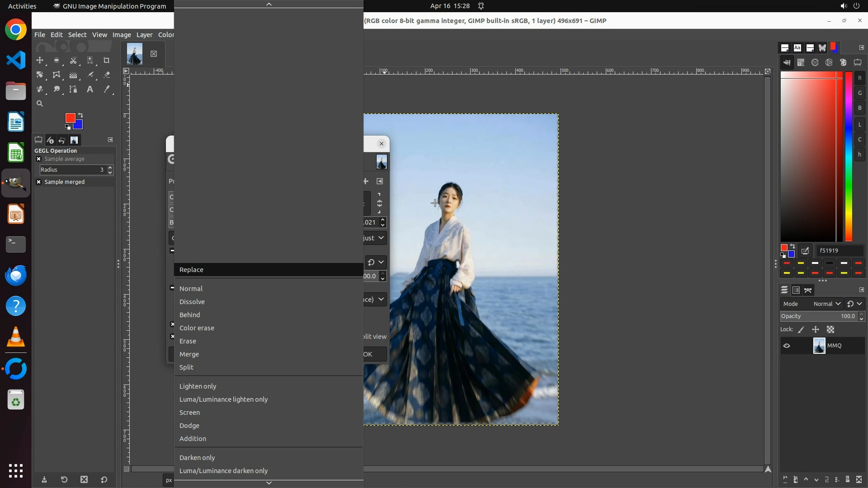Toggle the Sample merged checkbox

pyautogui.click(x=38, y=182)
